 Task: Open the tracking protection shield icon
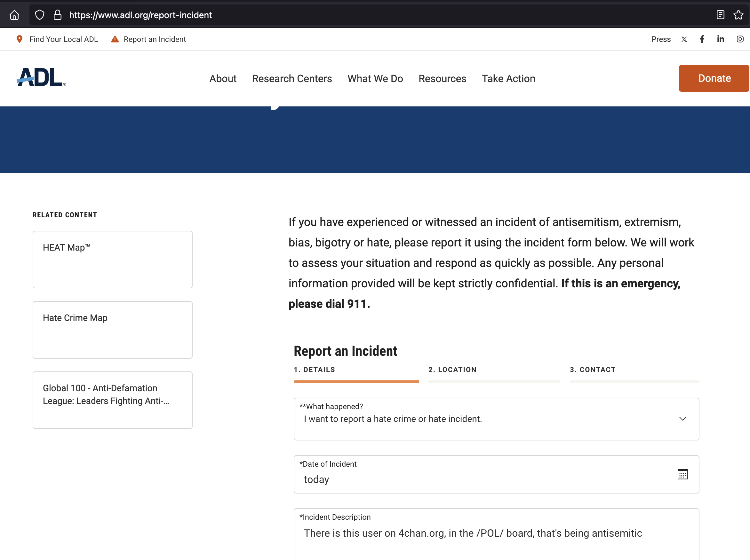pyautogui.click(x=40, y=15)
